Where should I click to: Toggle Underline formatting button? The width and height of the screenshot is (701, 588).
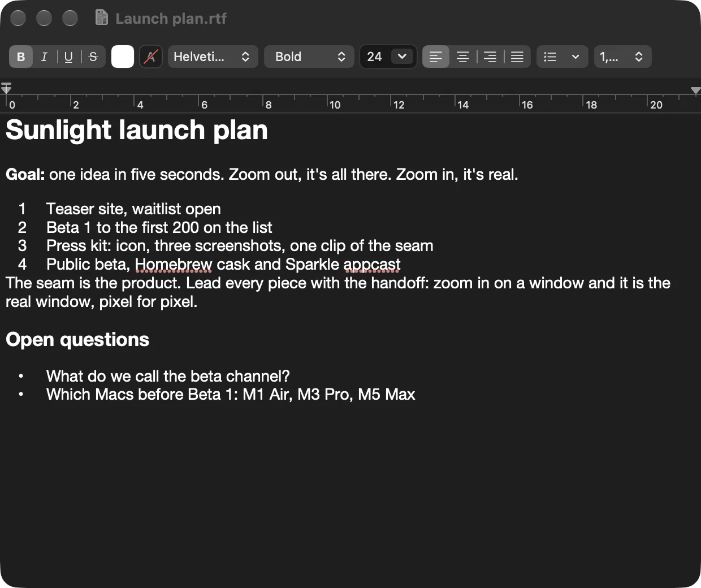tap(68, 57)
